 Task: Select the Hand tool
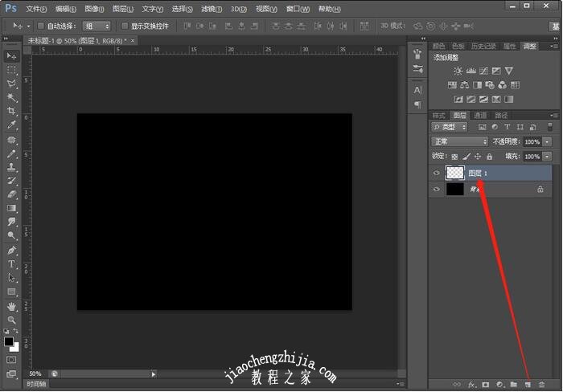pyautogui.click(x=11, y=306)
